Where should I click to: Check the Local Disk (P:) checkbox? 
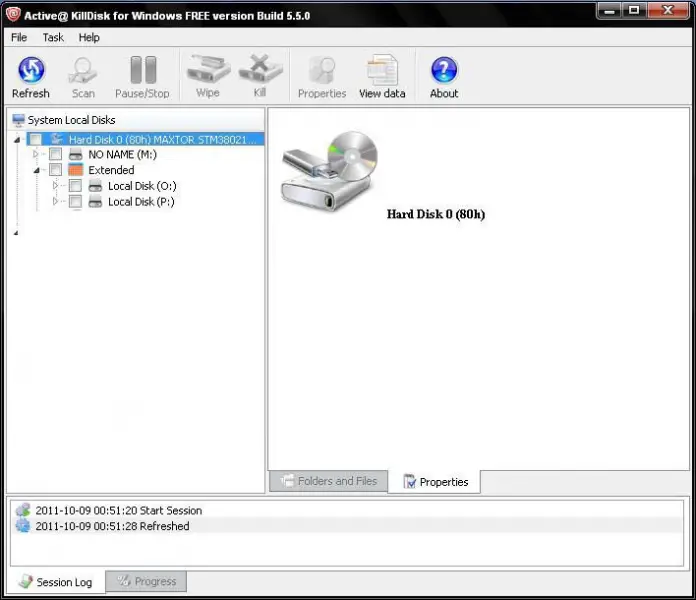pos(75,202)
